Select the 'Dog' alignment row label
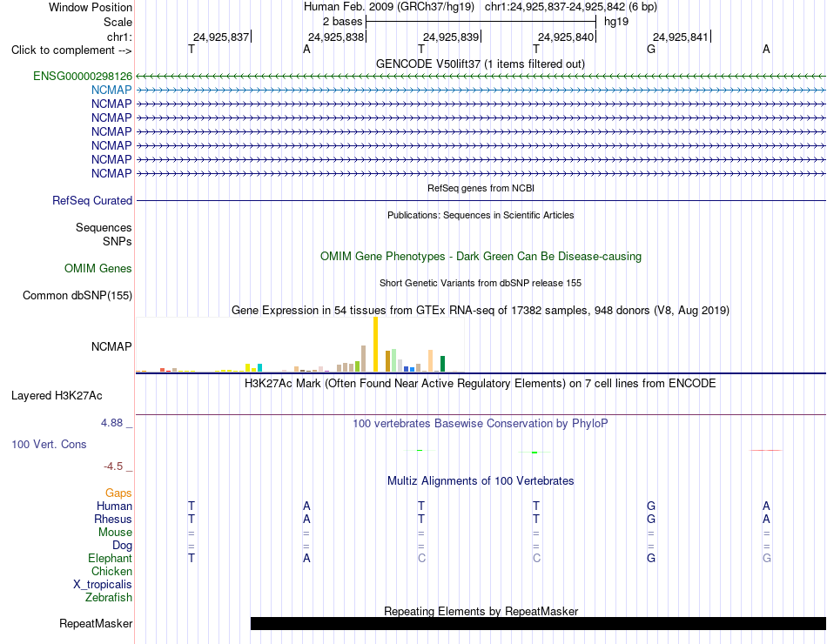Screen dimensions: 827x644 click(122, 546)
